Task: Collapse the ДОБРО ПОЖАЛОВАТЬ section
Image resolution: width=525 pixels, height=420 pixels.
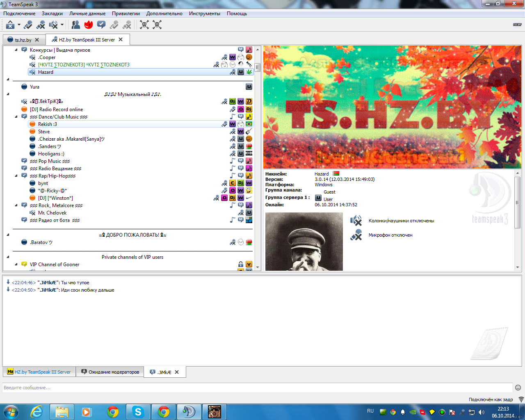Action: [8, 235]
